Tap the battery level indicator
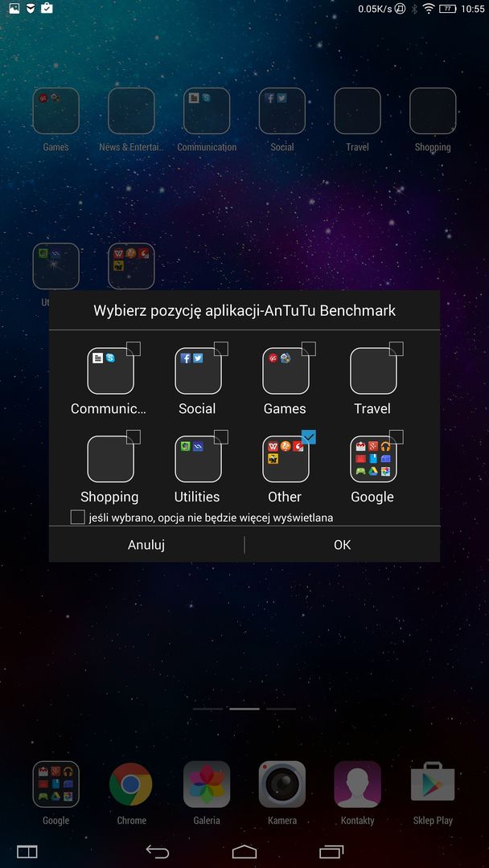 tap(447, 9)
